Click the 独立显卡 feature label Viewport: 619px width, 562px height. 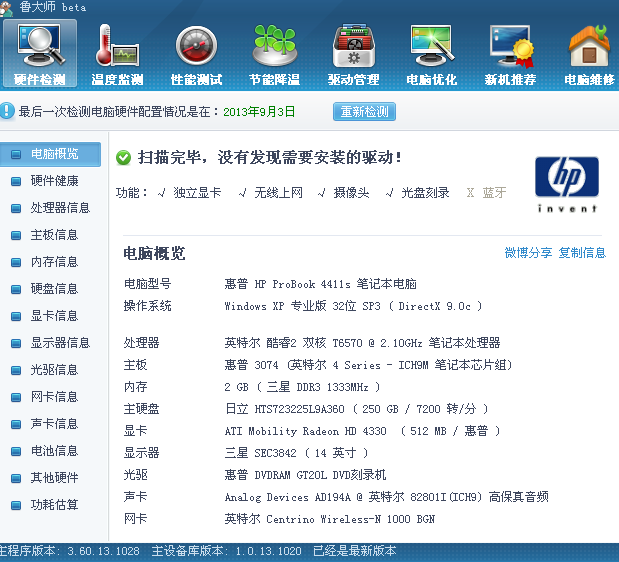tap(197, 193)
